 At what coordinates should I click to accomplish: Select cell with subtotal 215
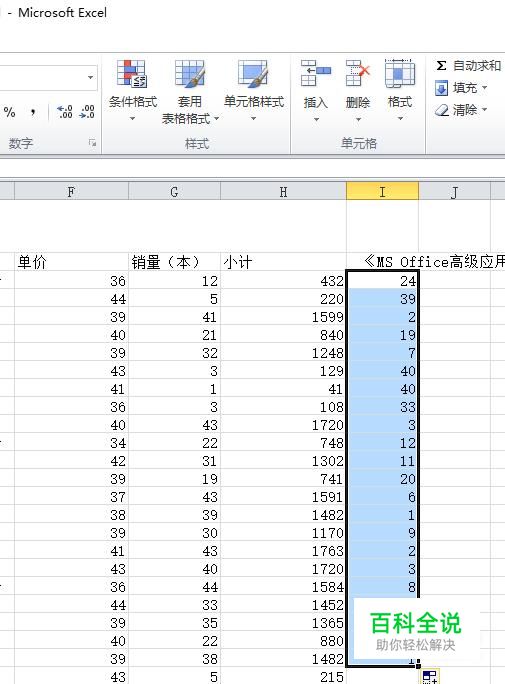(x=283, y=677)
